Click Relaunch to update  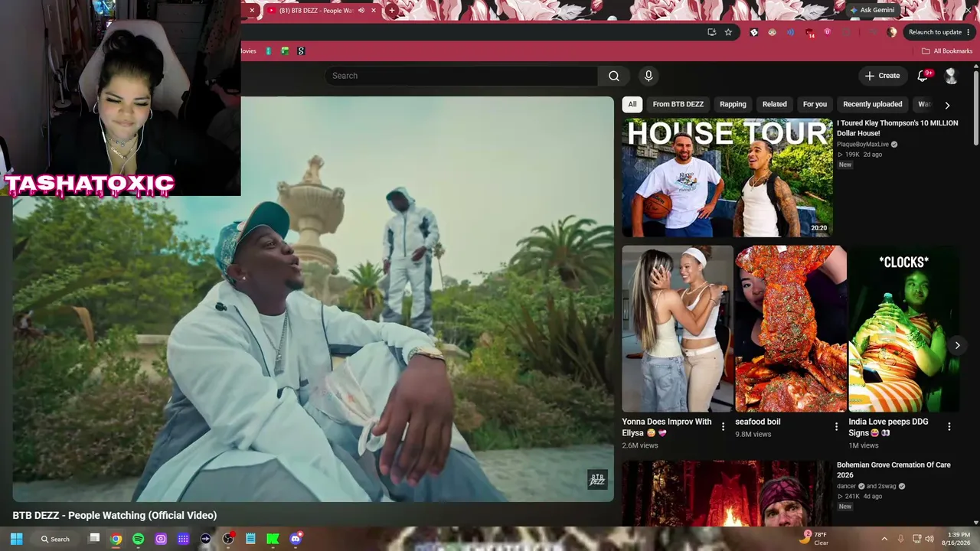point(935,32)
